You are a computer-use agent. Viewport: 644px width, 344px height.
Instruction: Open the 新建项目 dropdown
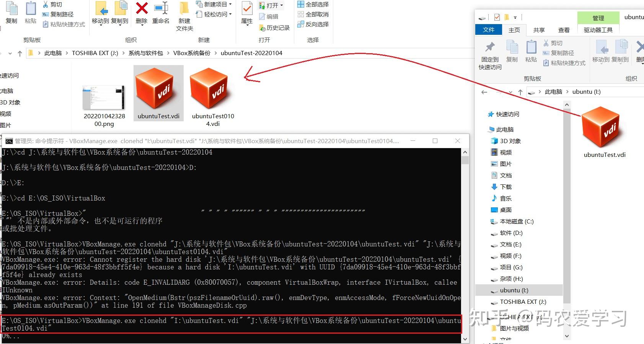point(214,4)
